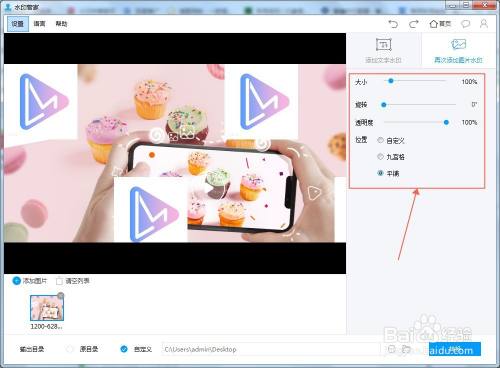Screen dimensions: 500x368
Task: Remove the 1200-628 thumbnail with its X
Action: (61, 295)
